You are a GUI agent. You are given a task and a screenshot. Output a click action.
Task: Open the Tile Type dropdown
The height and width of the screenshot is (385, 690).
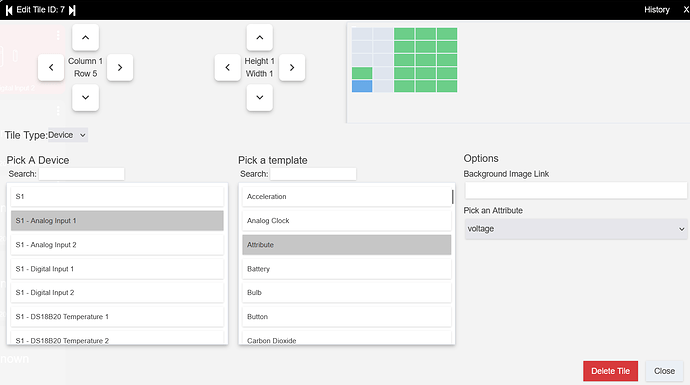(67, 135)
